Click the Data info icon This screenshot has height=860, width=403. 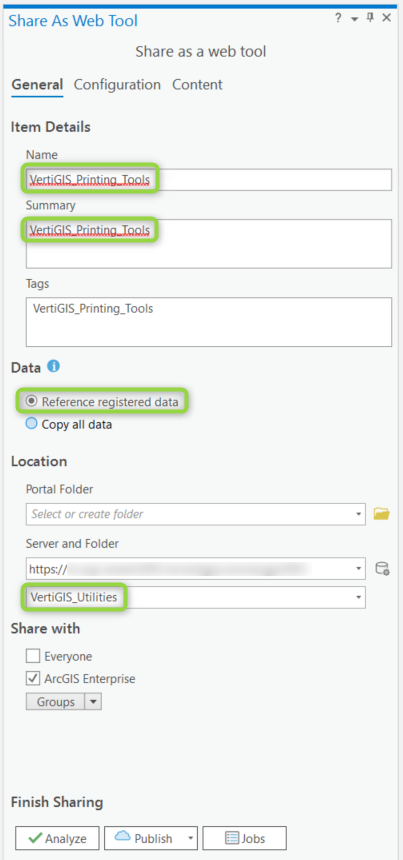pyautogui.click(x=54, y=366)
